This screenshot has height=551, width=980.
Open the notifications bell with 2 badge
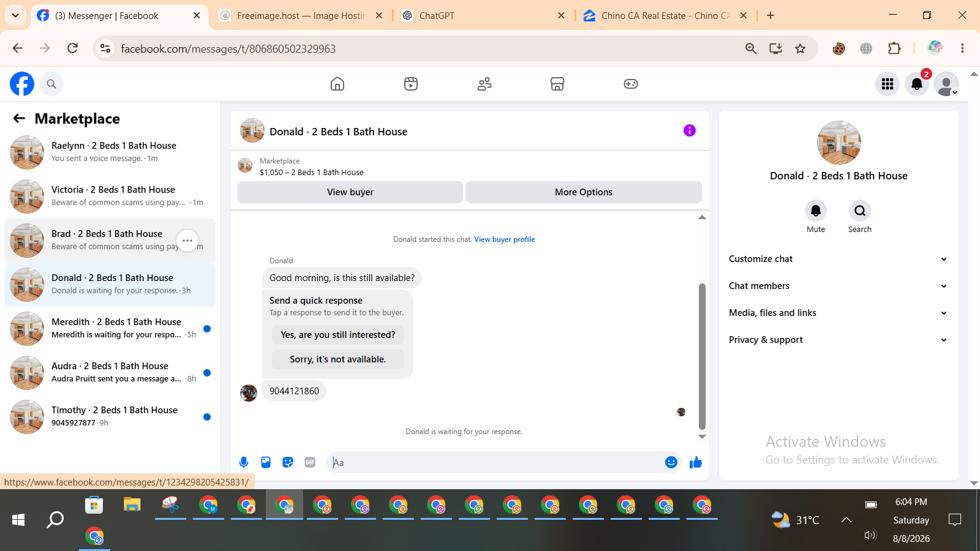(x=917, y=84)
